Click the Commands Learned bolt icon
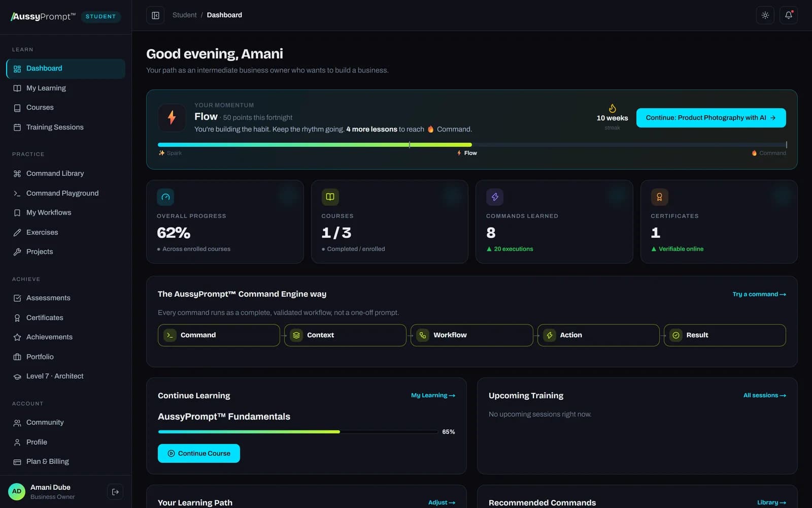The width and height of the screenshot is (812, 508). pyautogui.click(x=495, y=197)
